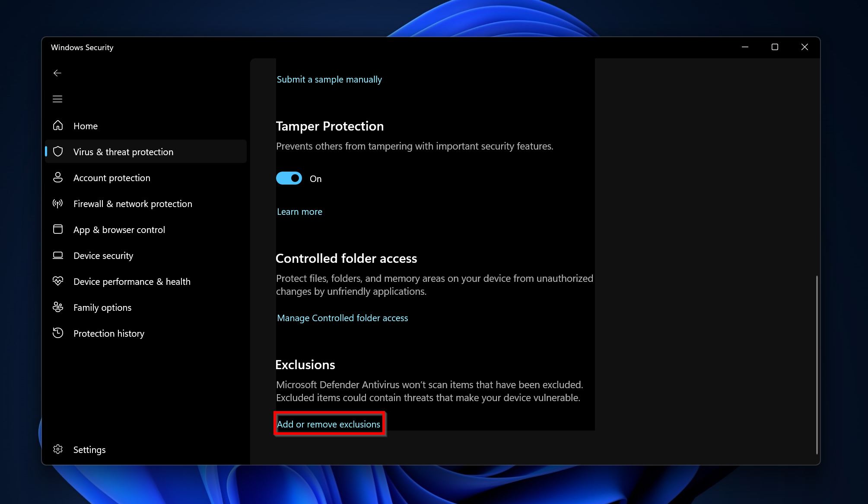Screen dimensions: 868x504
Task: Open Firewall & network protection section
Action: [x=133, y=204]
